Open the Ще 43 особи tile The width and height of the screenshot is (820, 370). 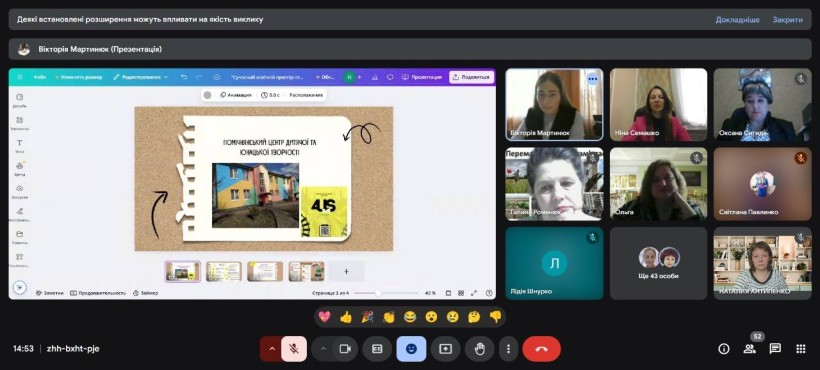(x=658, y=263)
